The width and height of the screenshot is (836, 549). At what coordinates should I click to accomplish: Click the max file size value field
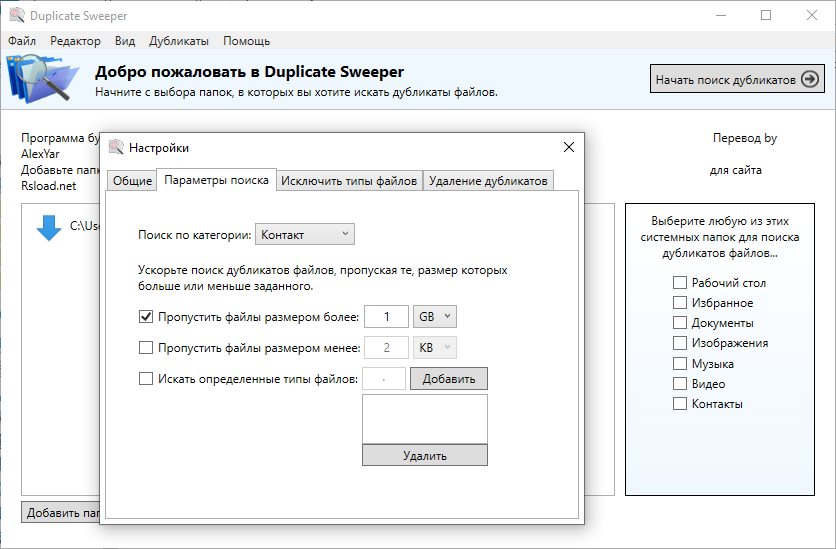(x=386, y=317)
